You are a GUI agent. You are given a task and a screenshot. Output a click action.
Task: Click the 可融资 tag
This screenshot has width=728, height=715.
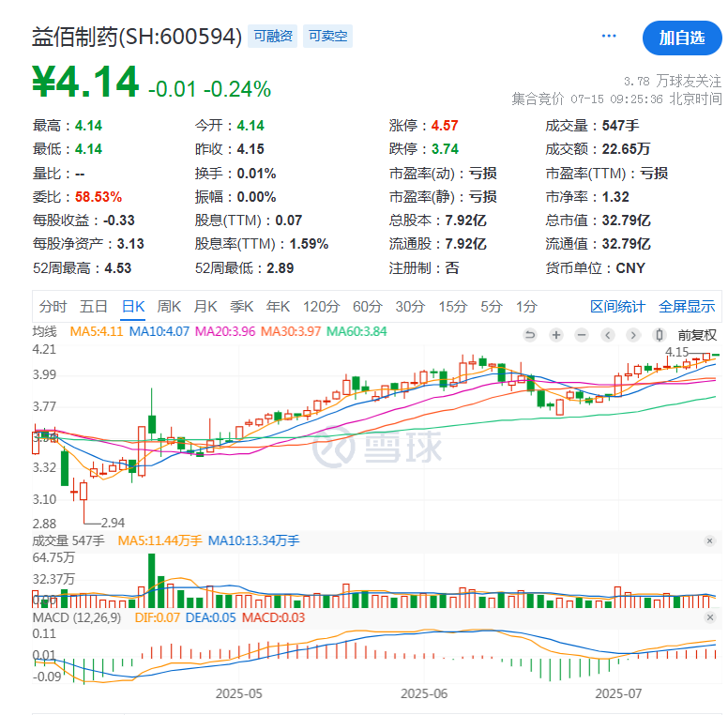click(273, 36)
